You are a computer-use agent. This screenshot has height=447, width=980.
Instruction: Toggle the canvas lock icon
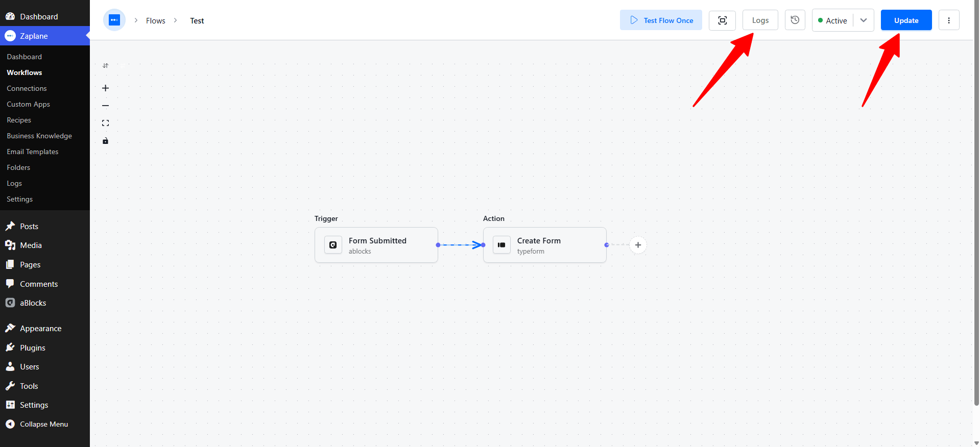105,141
